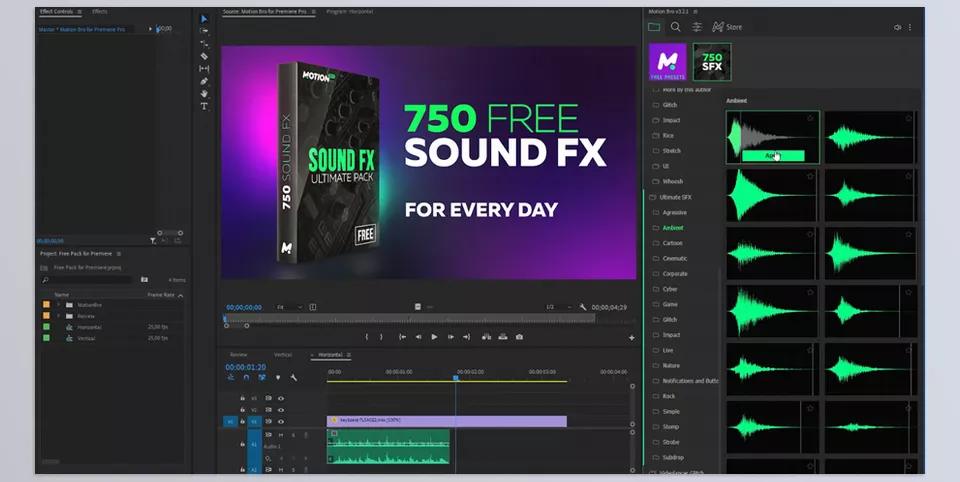Click Apply on the hovered Ambient sound

point(773,156)
